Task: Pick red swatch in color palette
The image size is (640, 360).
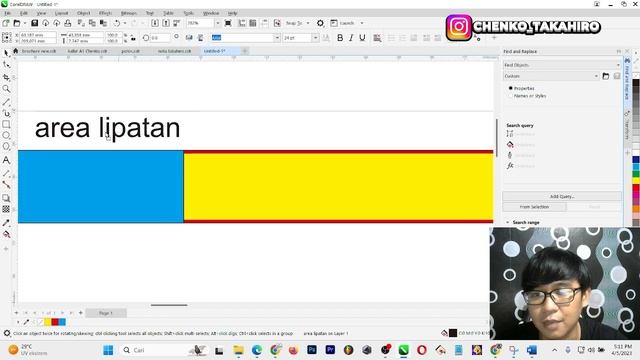Action: (x=636, y=188)
